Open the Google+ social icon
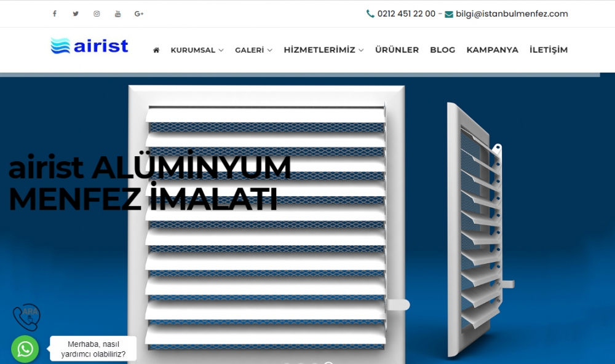This screenshot has width=615, height=364. (139, 14)
